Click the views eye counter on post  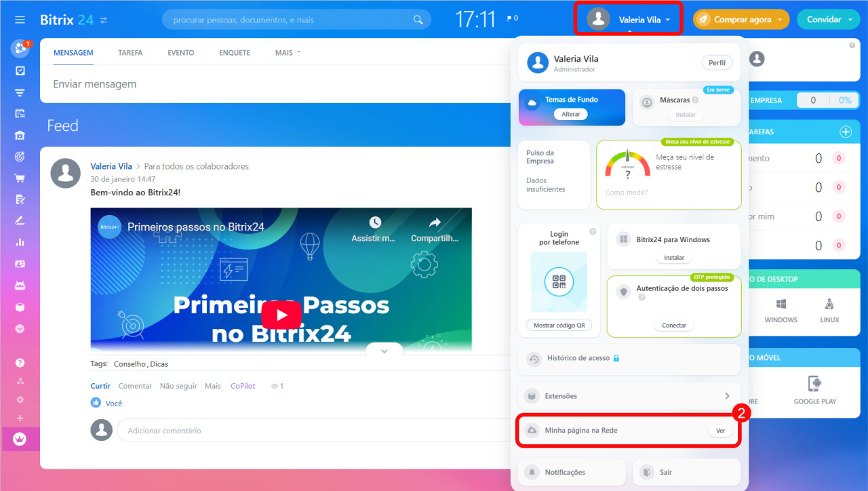tap(277, 386)
